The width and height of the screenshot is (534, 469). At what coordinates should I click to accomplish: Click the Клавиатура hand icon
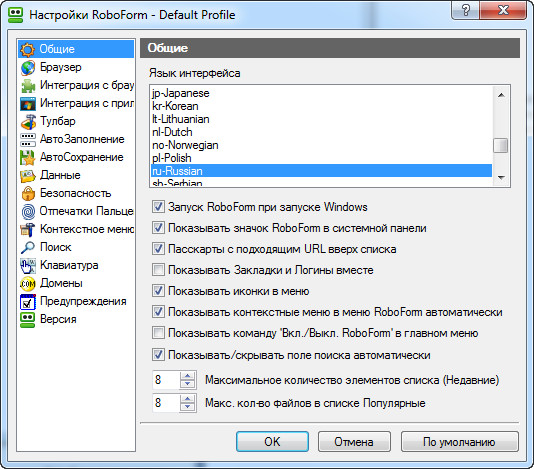pyautogui.click(x=28, y=266)
